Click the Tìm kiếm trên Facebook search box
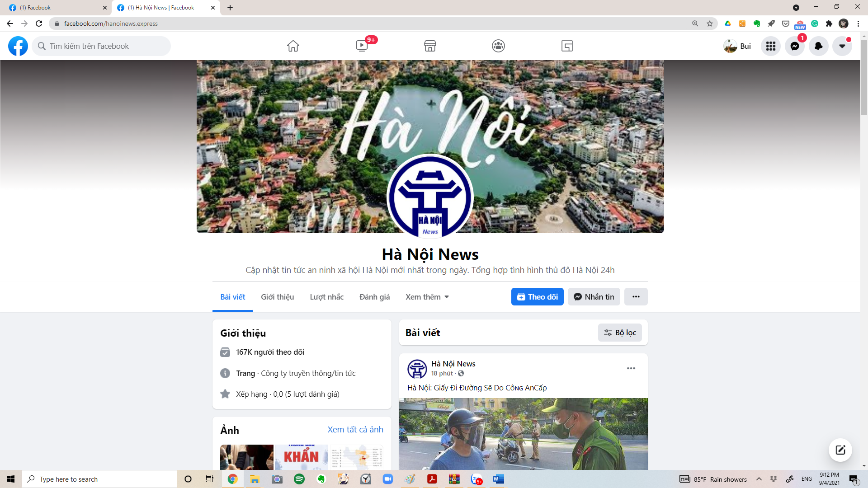Image resolution: width=868 pixels, height=488 pixels. tap(101, 46)
